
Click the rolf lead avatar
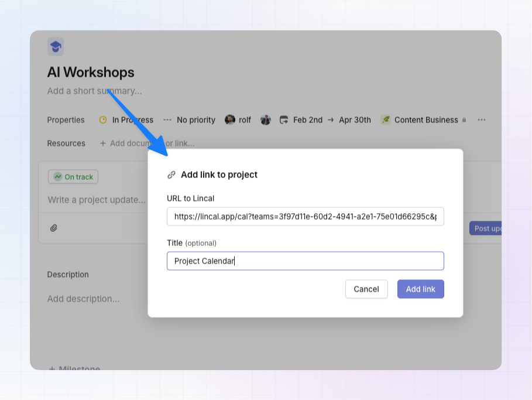point(230,119)
